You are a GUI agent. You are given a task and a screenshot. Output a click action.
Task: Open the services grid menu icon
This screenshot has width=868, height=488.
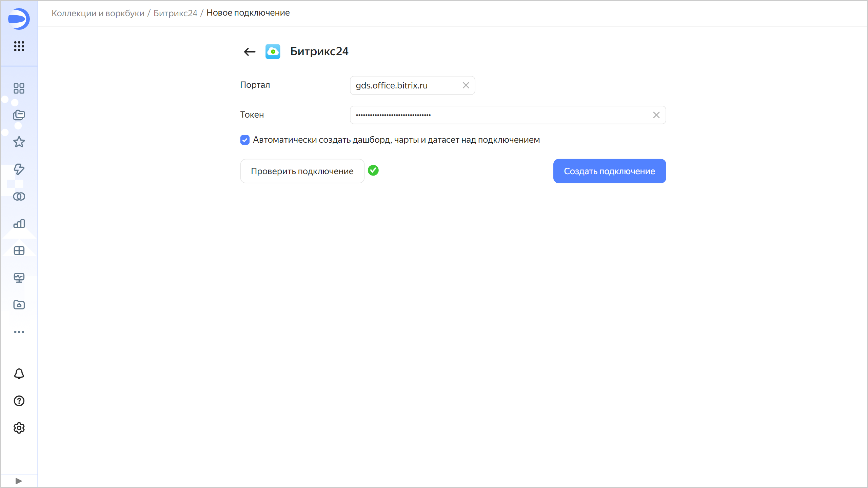coord(19,46)
